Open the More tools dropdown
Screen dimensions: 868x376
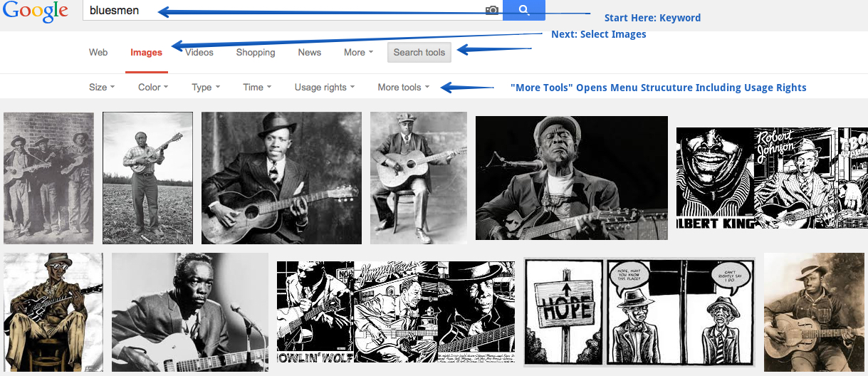(x=404, y=87)
